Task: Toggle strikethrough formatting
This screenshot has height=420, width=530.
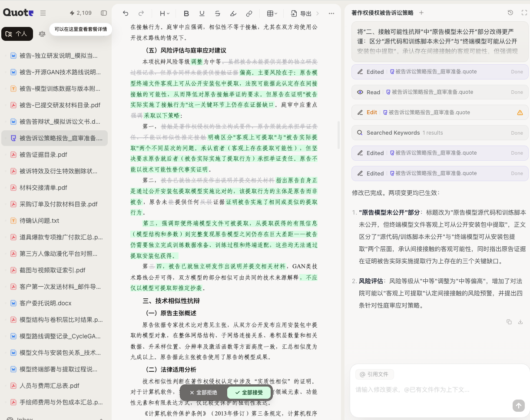Action: 218,13
